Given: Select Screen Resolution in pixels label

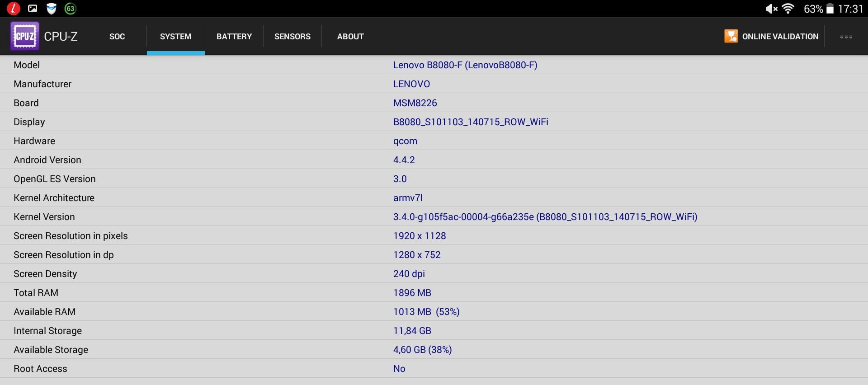Looking at the screenshot, I should click(71, 235).
